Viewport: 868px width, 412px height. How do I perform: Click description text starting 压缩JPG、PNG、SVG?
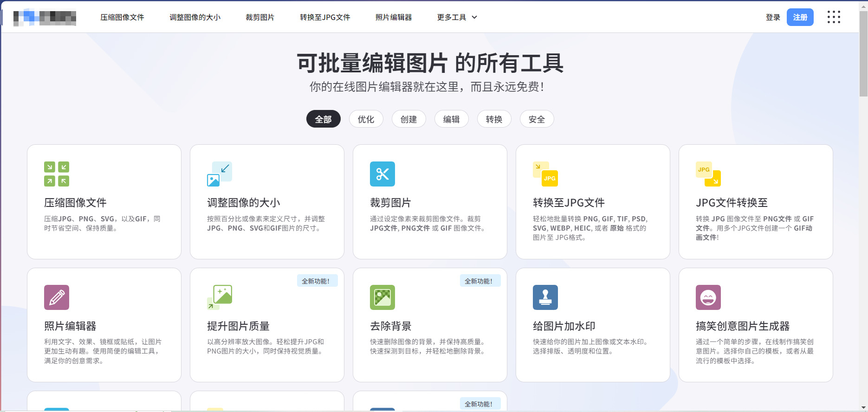[102, 224]
